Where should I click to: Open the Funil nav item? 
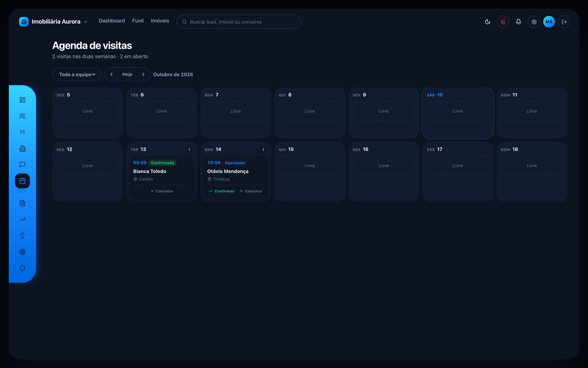[138, 21]
